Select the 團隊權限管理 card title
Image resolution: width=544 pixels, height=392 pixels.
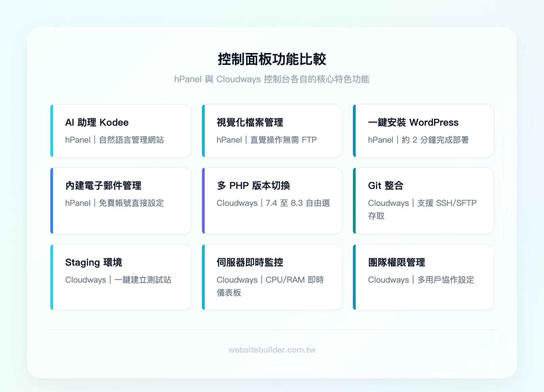(x=397, y=262)
